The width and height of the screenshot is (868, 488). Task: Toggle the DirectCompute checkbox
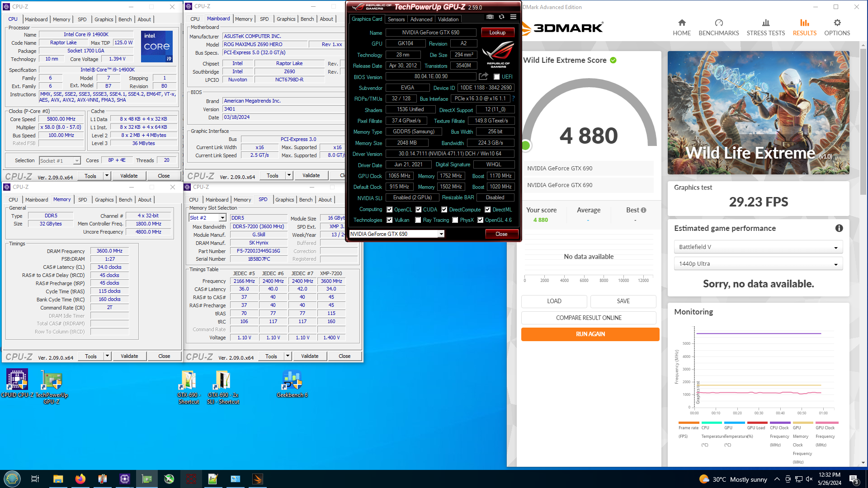[444, 210]
